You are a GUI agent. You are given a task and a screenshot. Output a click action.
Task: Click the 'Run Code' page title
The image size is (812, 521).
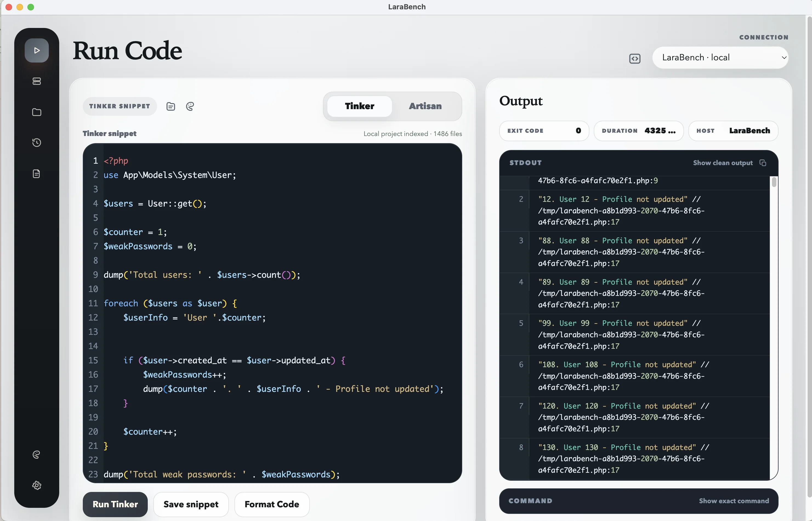pyautogui.click(x=127, y=51)
